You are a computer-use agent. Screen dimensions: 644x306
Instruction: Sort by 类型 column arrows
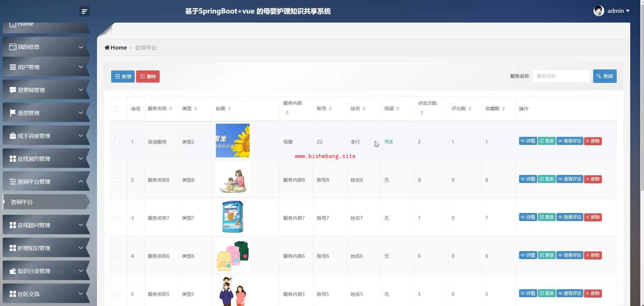[x=196, y=109]
